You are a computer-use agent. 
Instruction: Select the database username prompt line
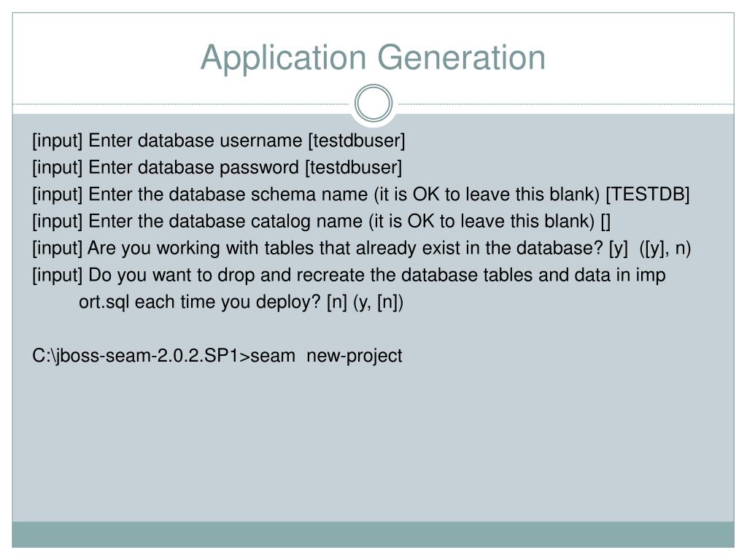pyautogui.click(x=219, y=141)
